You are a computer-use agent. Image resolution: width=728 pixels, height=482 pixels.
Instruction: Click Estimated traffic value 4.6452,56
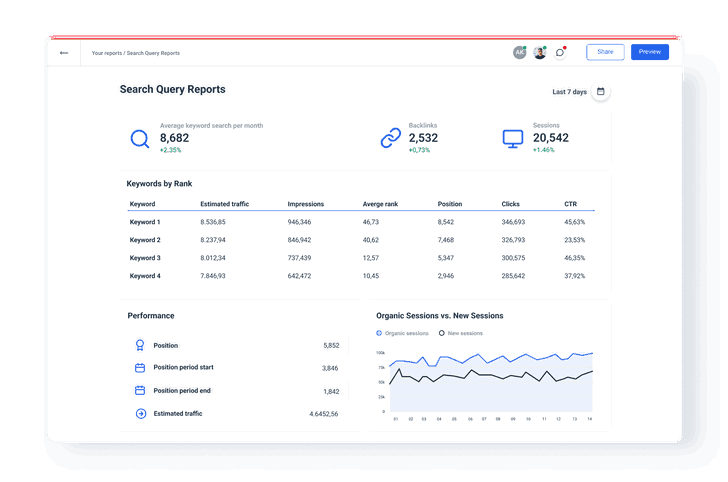(324, 414)
